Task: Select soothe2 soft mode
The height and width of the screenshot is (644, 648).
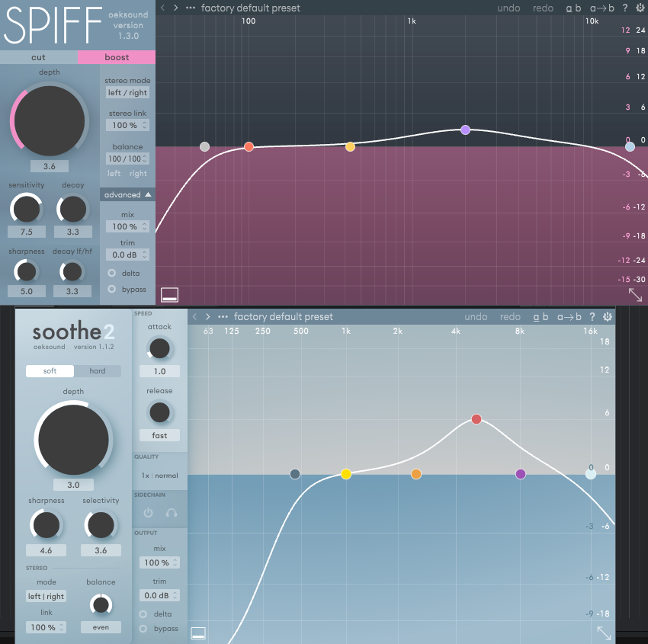Action: click(50, 371)
